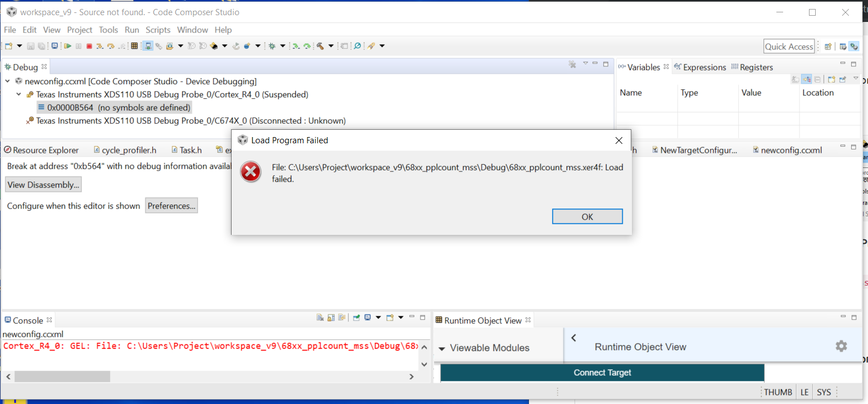Open the newconfig.ccxml editor tab
Image resolution: width=868 pixels, height=404 pixels.
786,150
